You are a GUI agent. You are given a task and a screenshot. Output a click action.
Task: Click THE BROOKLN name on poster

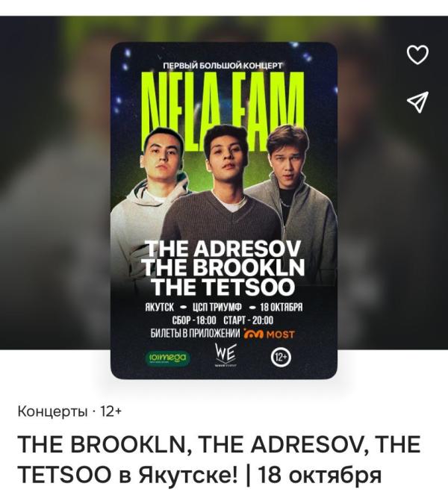pyautogui.click(x=223, y=268)
